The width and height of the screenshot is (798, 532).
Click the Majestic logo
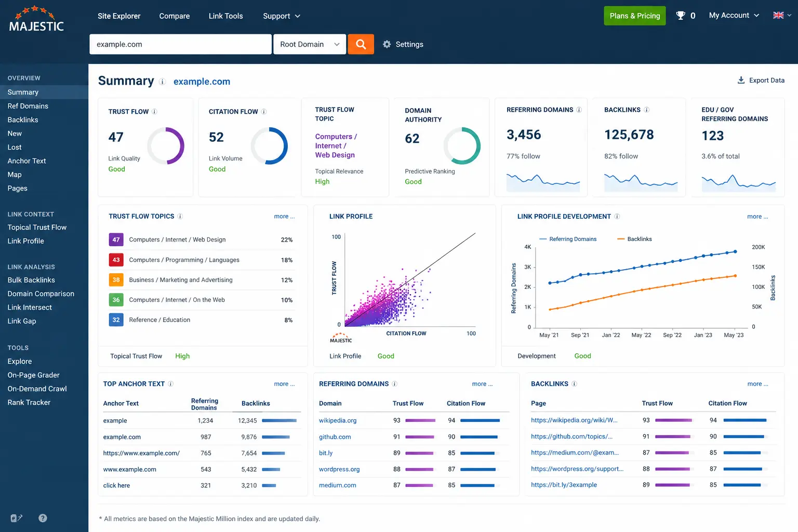[x=36, y=19]
